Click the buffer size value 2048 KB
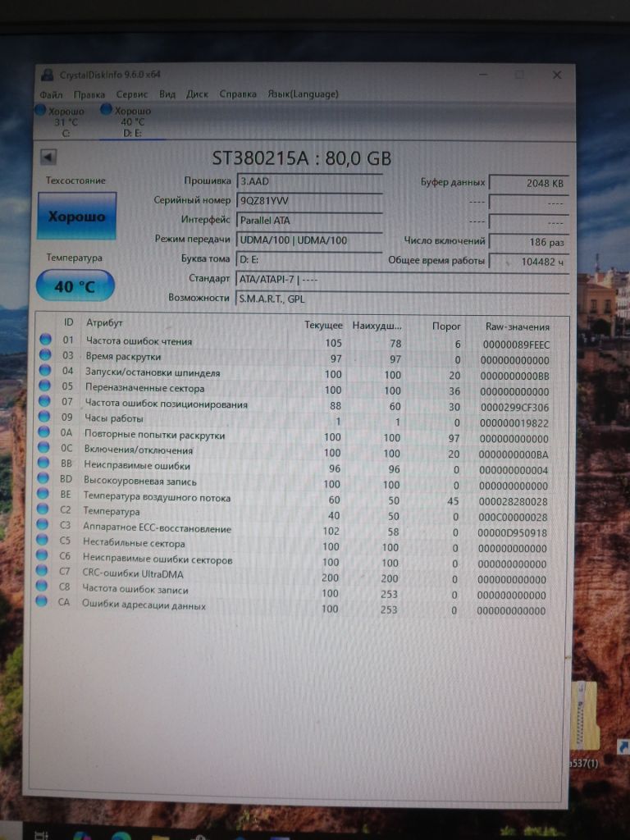 click(529, 183)
